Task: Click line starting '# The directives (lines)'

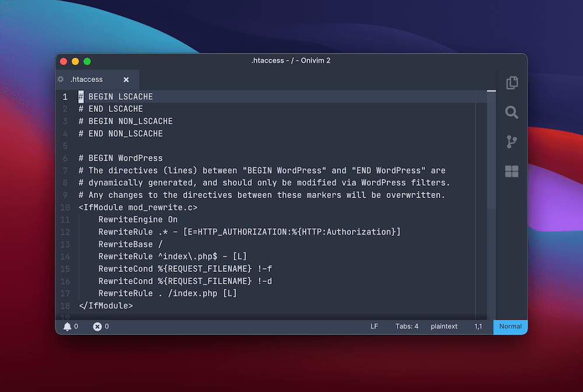Action: click(262, 170)
